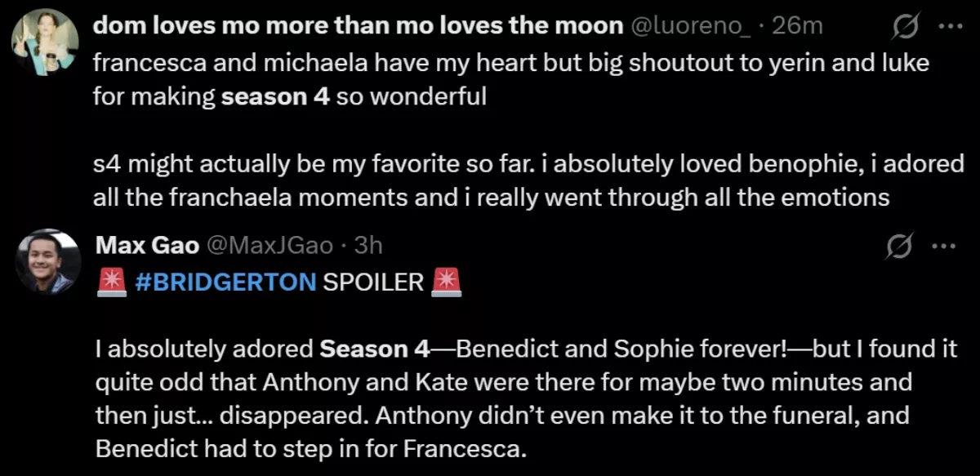
Task: Expand more options on Max Gao's tweet
Action: pos(944,245)
